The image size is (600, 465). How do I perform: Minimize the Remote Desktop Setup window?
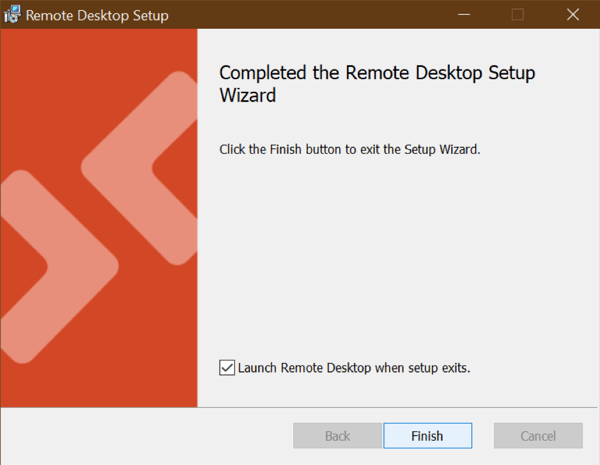pyautogui.click(x=464, y=15)
